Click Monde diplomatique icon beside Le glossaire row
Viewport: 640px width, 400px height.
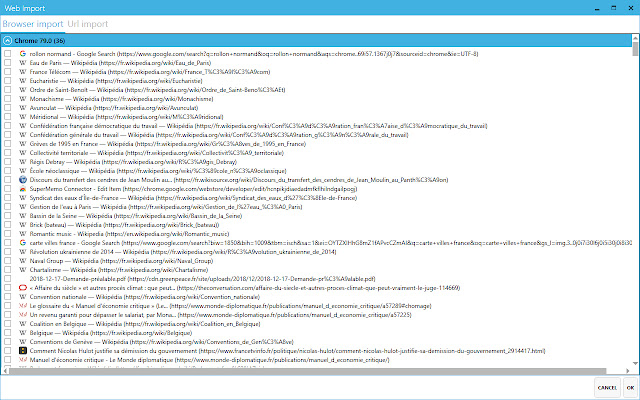23,306
